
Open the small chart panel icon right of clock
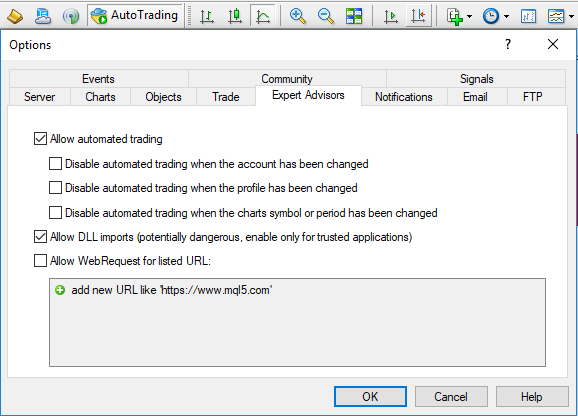click(x=528, y=16)
